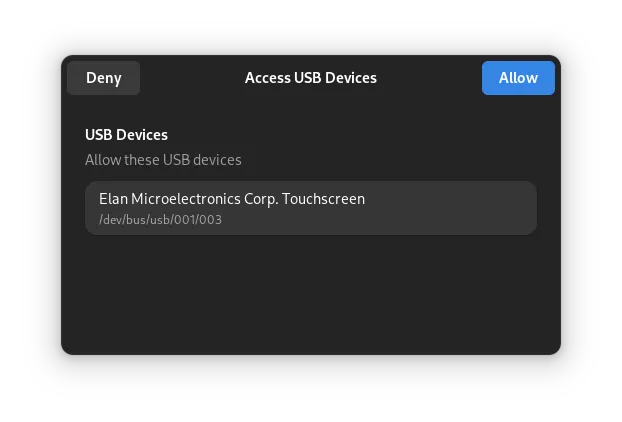The image size is (622, 422).
Task: Reject the USB access request
Action: point(103,78)
